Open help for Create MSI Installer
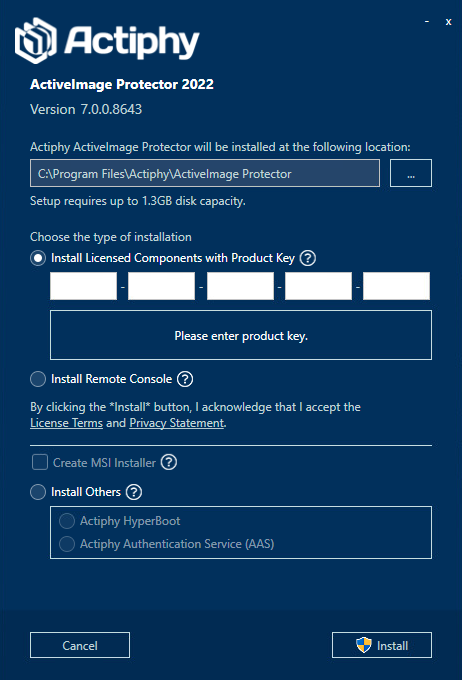 tap(169, 462)
